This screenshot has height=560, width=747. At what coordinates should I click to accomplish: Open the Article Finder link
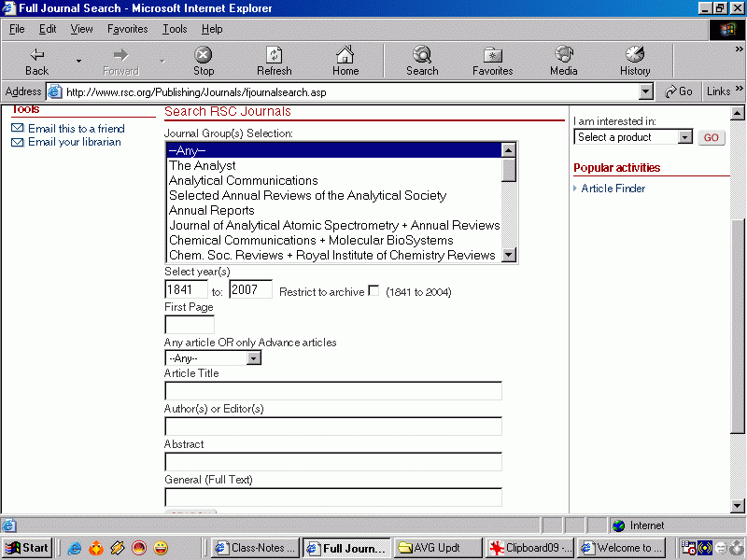click(613, 189)
